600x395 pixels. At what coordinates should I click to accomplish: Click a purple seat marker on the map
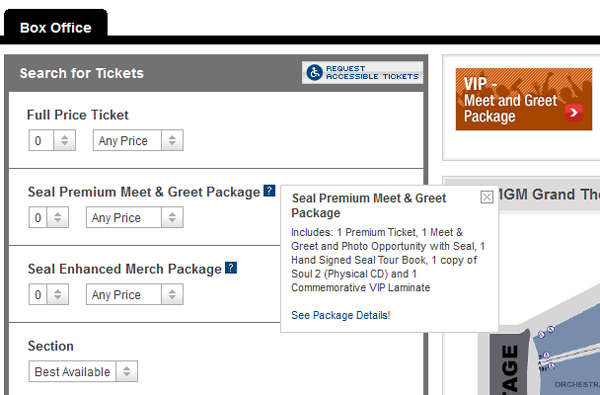551,329
